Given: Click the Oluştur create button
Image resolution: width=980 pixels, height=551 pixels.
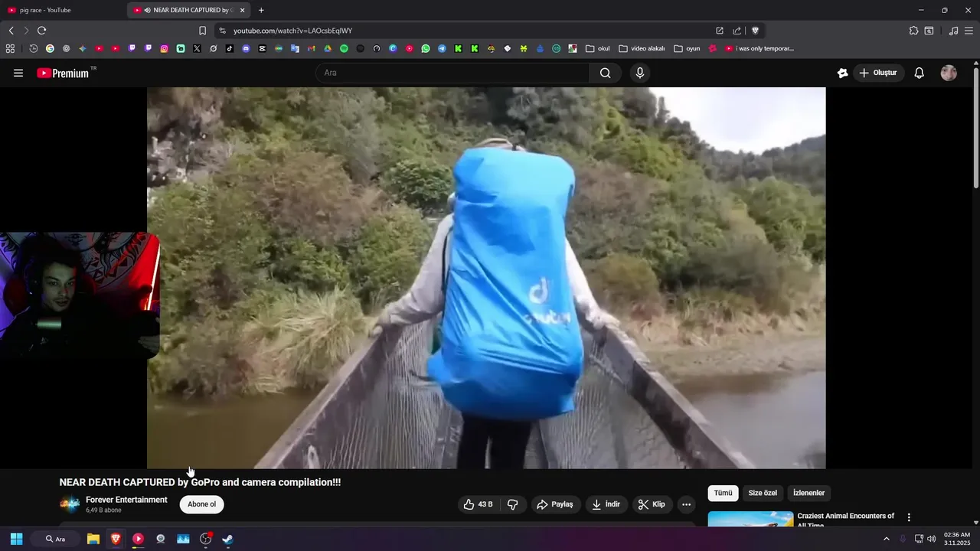Looking at the screenshot, I should (x=877, y=73).
